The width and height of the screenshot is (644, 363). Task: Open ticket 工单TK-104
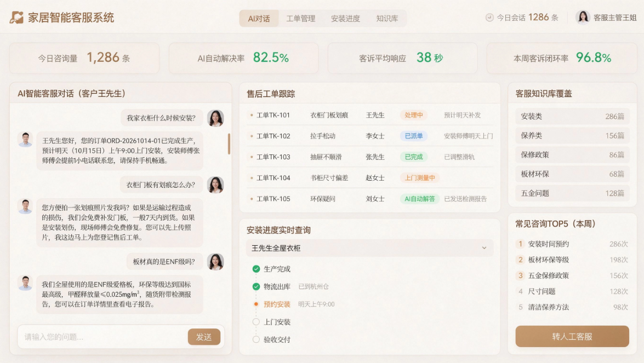point(273,178)
